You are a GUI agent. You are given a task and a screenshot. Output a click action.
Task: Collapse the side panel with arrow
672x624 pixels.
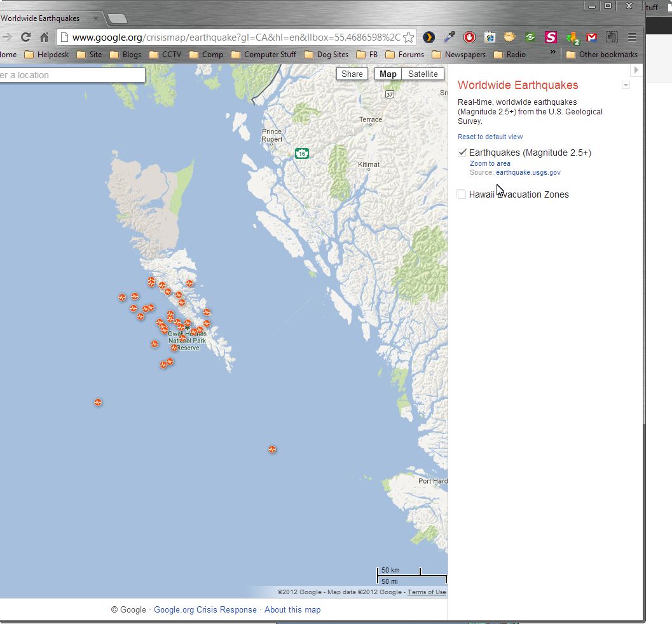click(636, 70)
